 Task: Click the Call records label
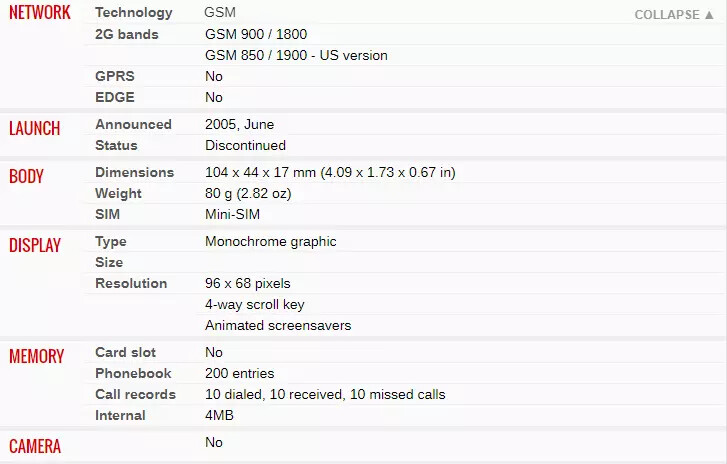tap(135, 394)
